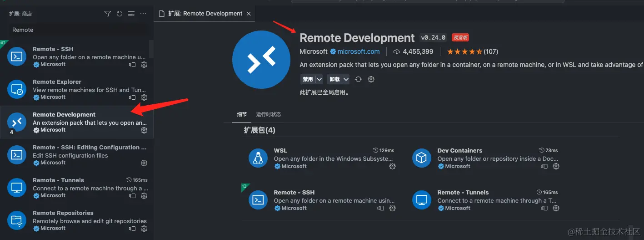Click the large Remote Development logo
This screenshot has height=240, width=644.
click(x=261, y=60)
